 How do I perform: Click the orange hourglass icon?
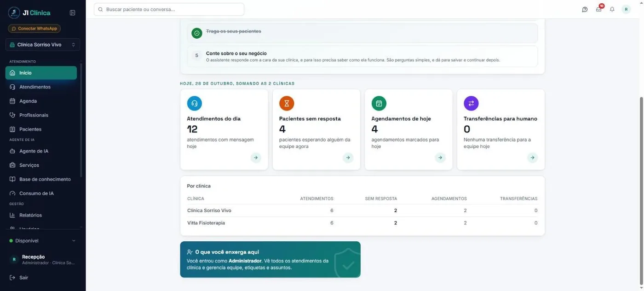click(x=287, y=103)
